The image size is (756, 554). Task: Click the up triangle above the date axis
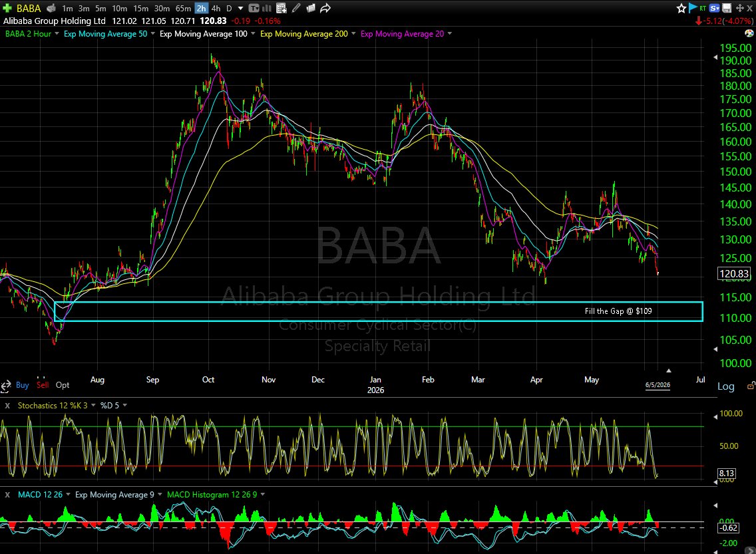pos(669,370)
